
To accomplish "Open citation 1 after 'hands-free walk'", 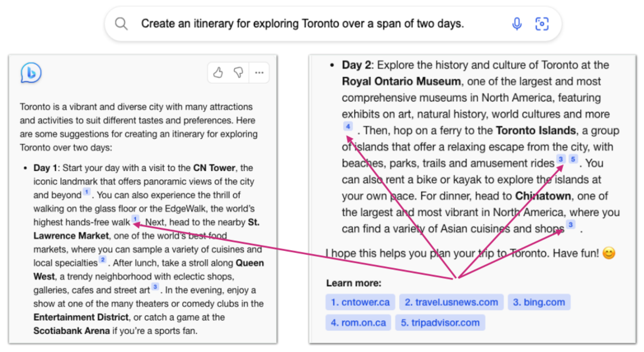I will coord(135,219).
